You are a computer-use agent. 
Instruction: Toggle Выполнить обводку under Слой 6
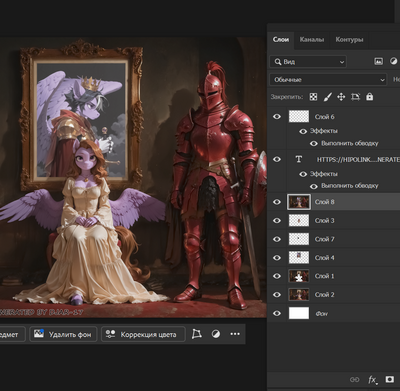pos(314,143)
